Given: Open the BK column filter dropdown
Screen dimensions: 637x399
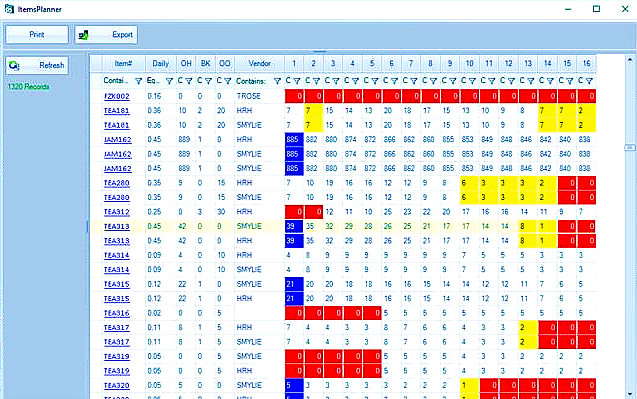Looking at the screenshot, I should point(208,81).
